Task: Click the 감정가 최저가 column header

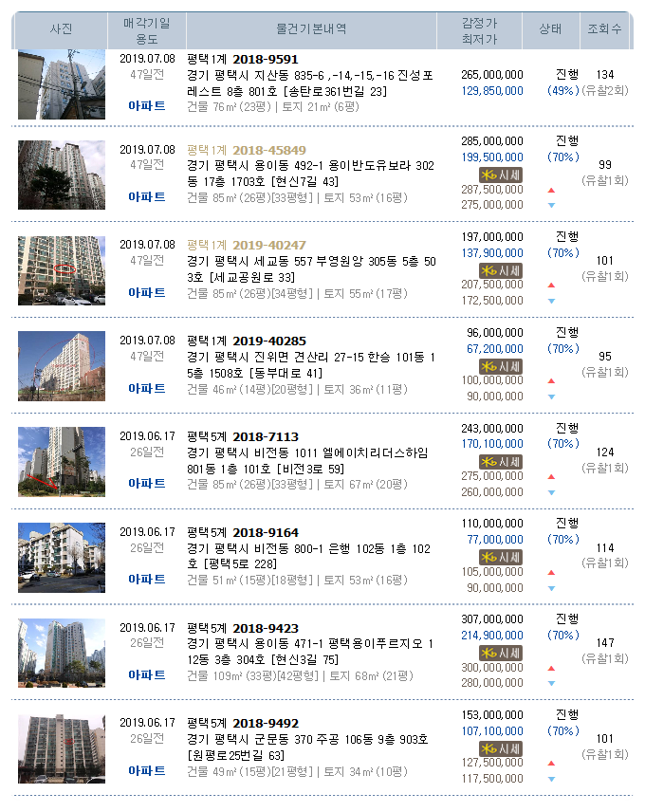Action: pos(480,31)
